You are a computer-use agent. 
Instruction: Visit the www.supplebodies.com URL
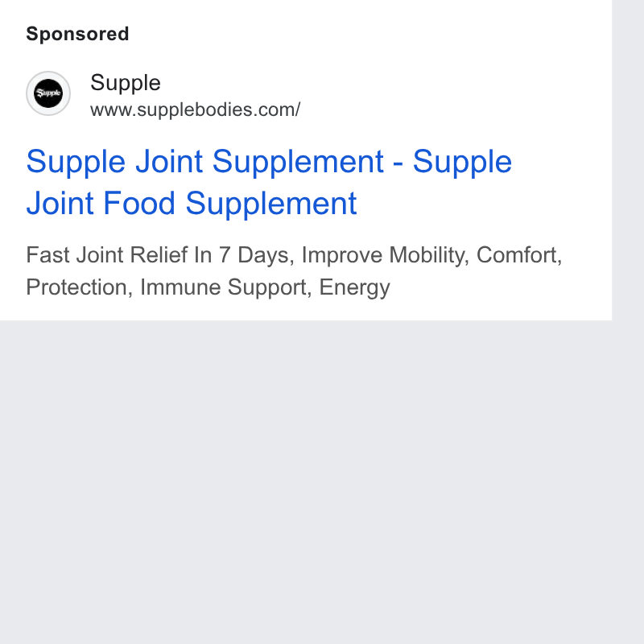tap(196, 109)
